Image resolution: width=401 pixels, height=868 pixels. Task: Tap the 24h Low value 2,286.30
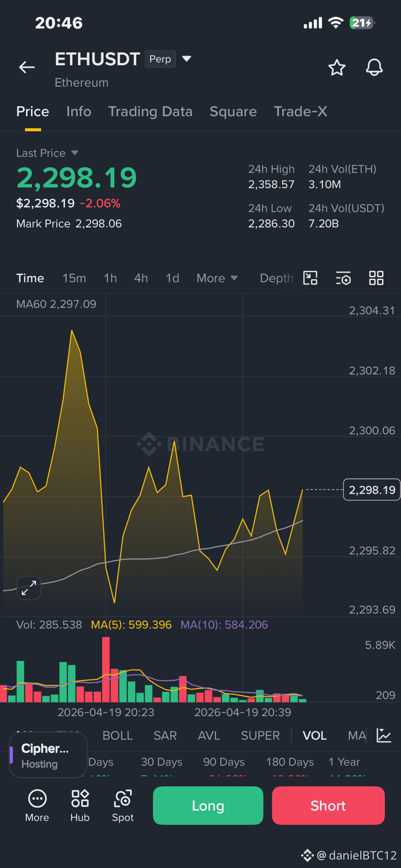tap(271, 224)
